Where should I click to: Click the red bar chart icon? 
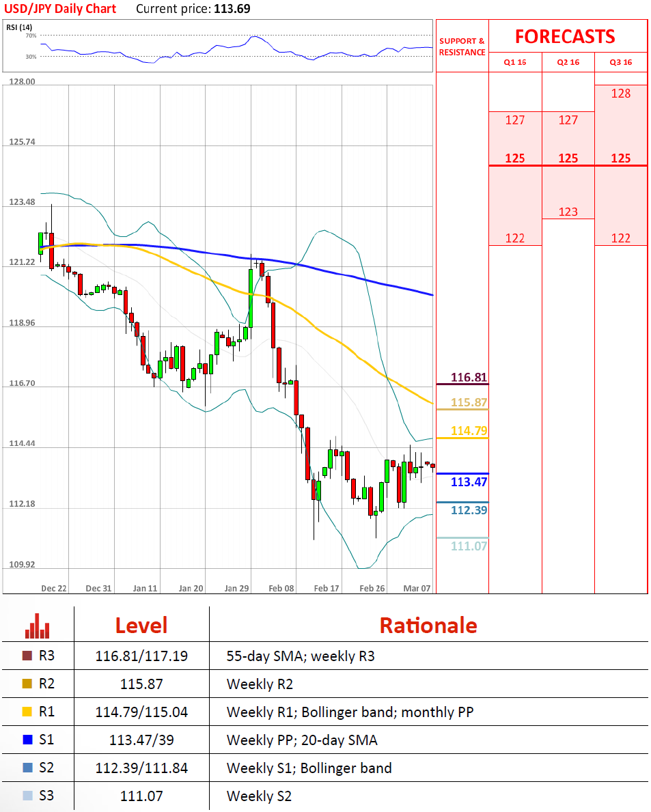(x=38, y=626)
